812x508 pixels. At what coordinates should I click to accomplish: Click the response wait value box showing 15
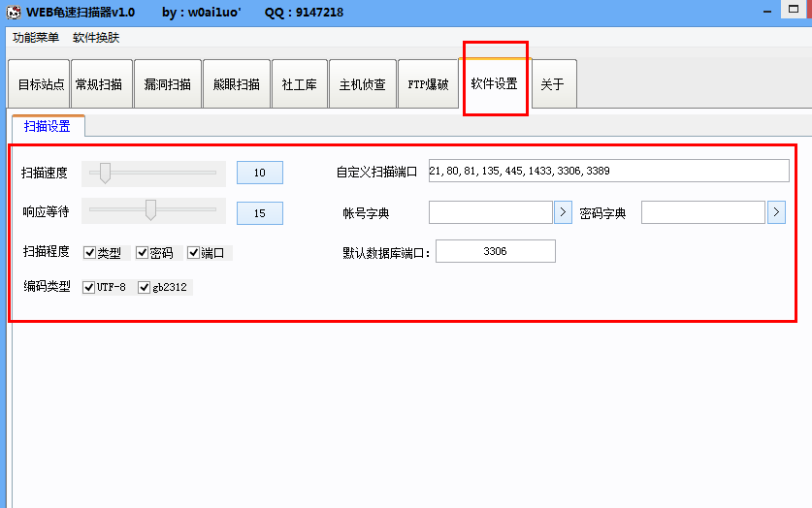(260, 213)
